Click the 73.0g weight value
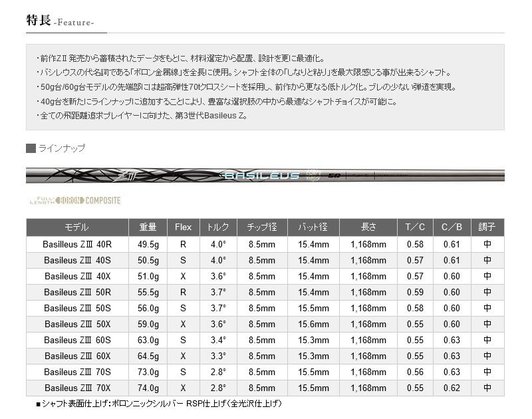The width and height of the screenshot is (532, 419). (148, 372)
